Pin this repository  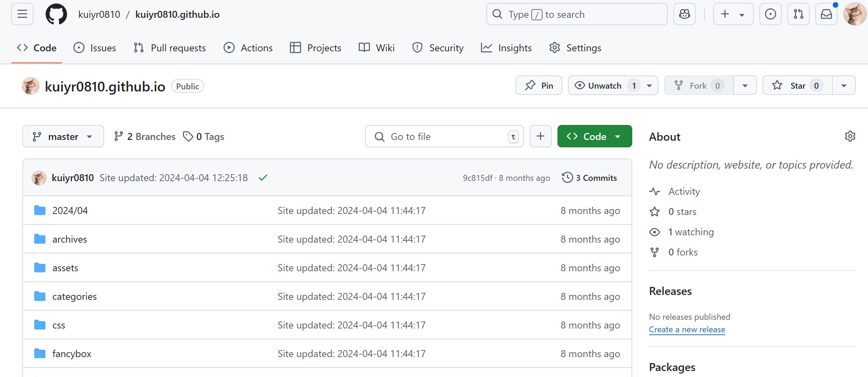539,86
